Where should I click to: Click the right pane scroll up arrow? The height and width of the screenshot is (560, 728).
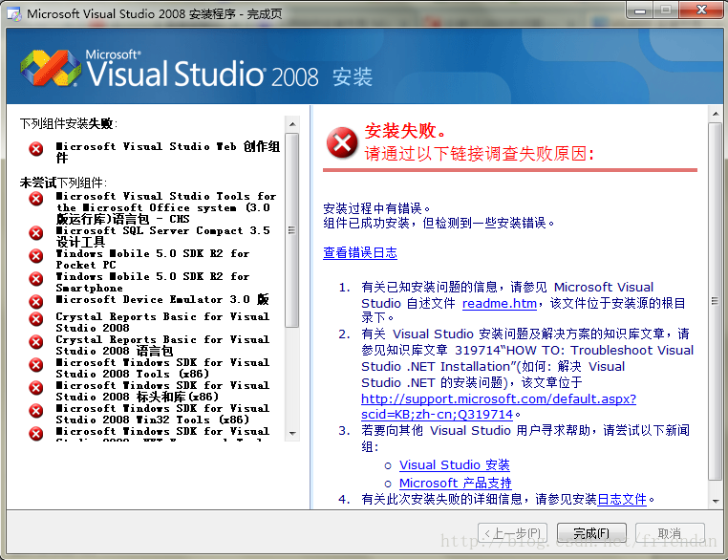coord(716,114)
